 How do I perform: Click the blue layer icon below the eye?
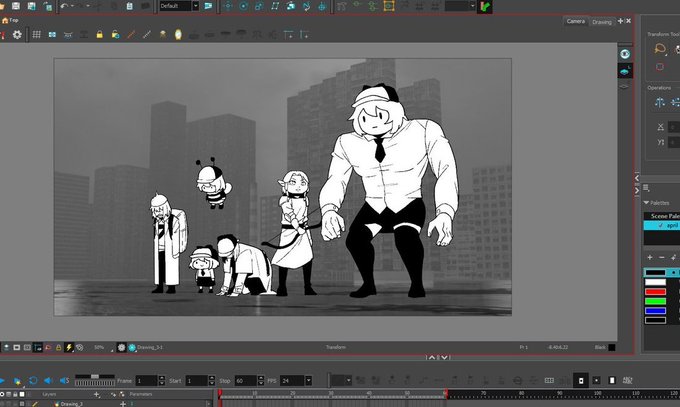coord(625,71)
